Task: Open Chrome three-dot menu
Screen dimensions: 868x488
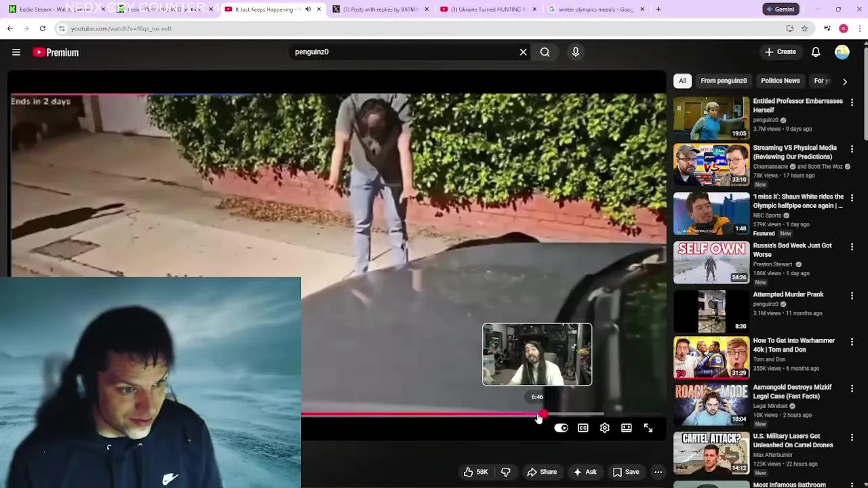Action: (x=860, y=28)
